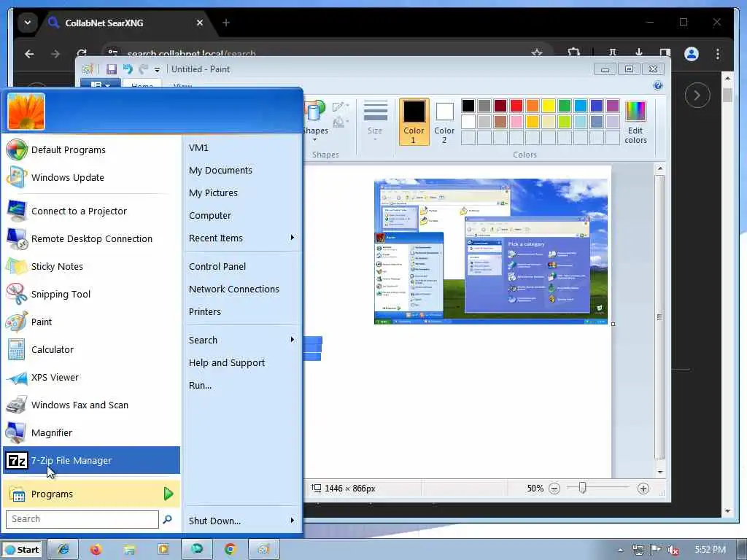Show hidden system tray icons
Image resolution: width=747 pixels, height=560 pixels.
(x=620, y=550)
